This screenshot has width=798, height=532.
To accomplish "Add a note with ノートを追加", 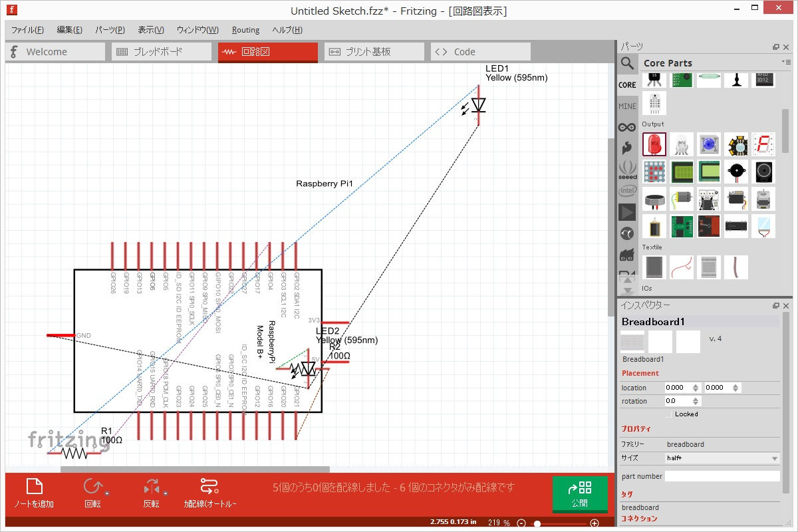I will (x=34, y=493).
